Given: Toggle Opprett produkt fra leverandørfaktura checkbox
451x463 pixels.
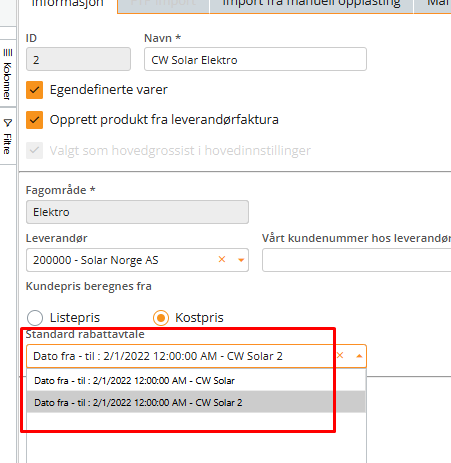Looking at the screenshot, I should 34,120.
